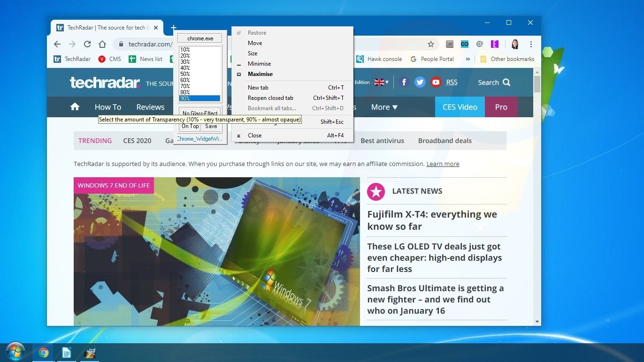Select 70% transparency in the list

[199, 86]
